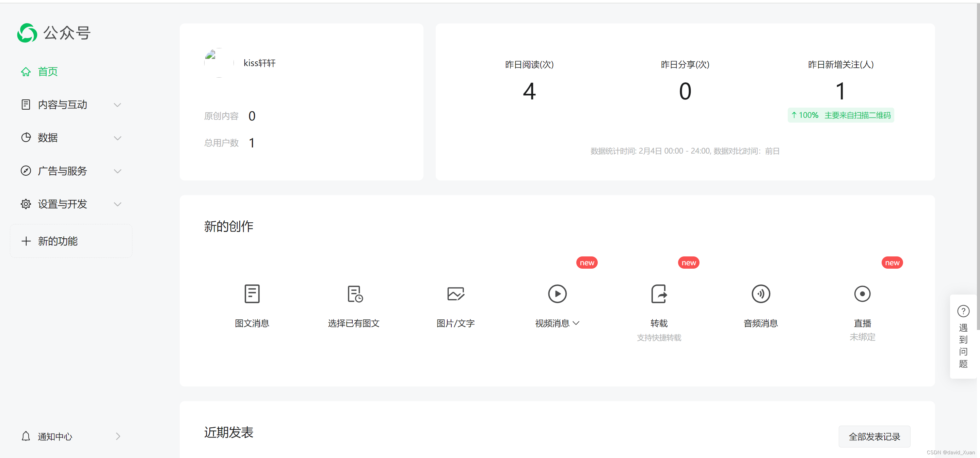The height and width of the screenshot is (458, 980).
Task: Open the 直播 live broadcast icon
Action: 862,294
